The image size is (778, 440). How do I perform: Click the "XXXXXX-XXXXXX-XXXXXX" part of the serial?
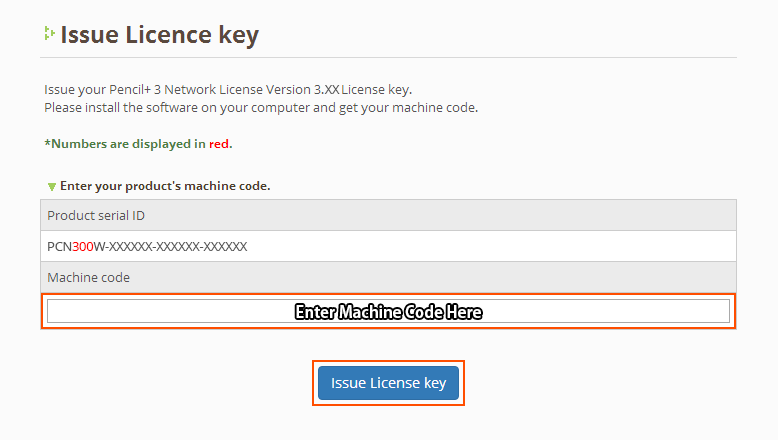177,246
